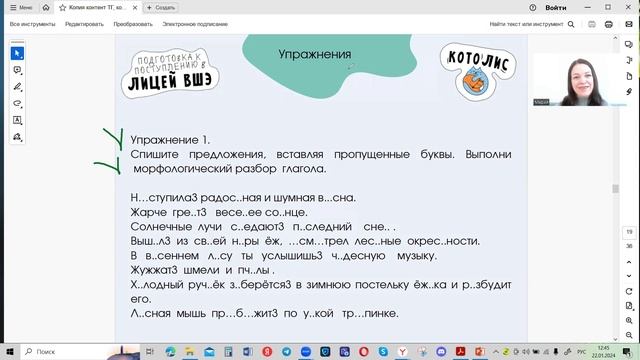Screen dimensions: 640x360
Task: Go to next page arrow
Action: (x=629, y=276)
